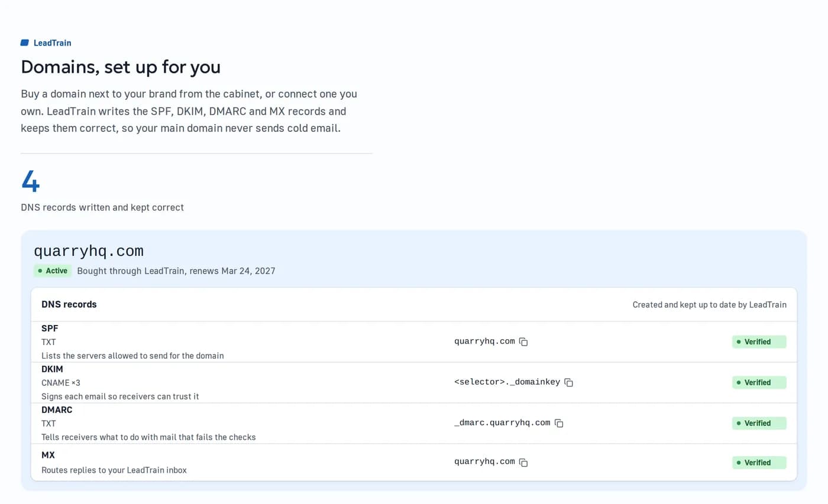The width and height of the screenshot is (828, 504).
Task: Click "Created and kept up to date by LeadTrain"
Action: click(710, 305)
